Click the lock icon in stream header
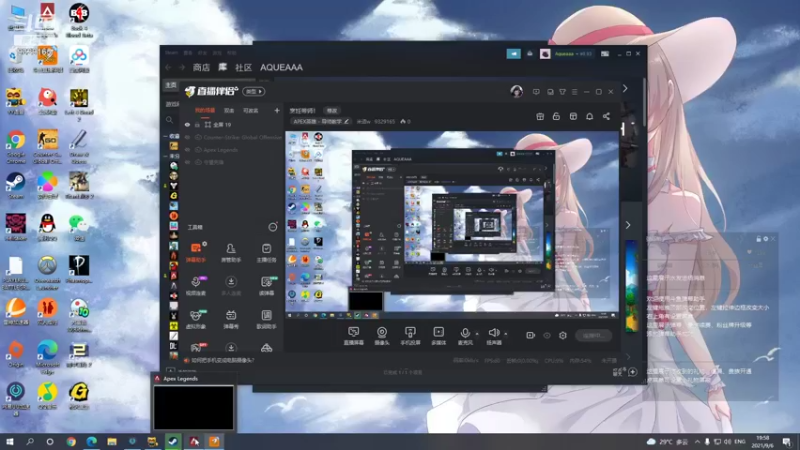800x450 pixels. (556, 116)
